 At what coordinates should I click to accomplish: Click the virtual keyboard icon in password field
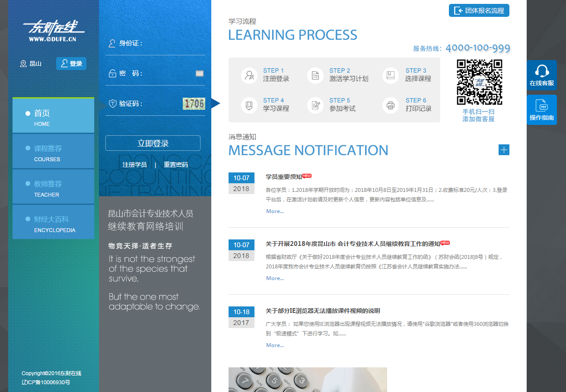click(199, 73)
